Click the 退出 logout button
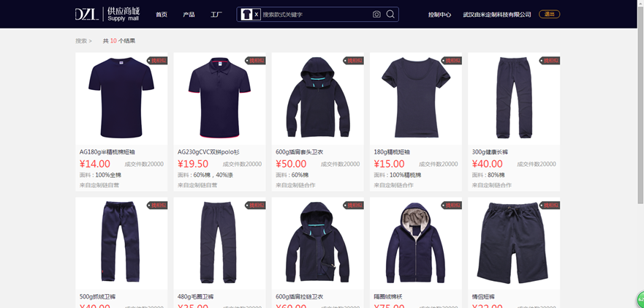This screenshot has width=644, height=308. (x=549, y=15)
